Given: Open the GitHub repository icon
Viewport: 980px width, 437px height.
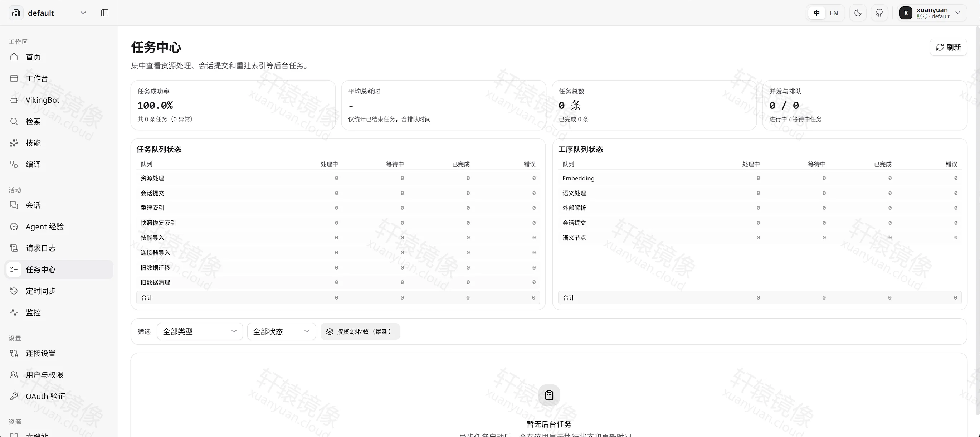Looking at the screenshot, I should point(879,13).
